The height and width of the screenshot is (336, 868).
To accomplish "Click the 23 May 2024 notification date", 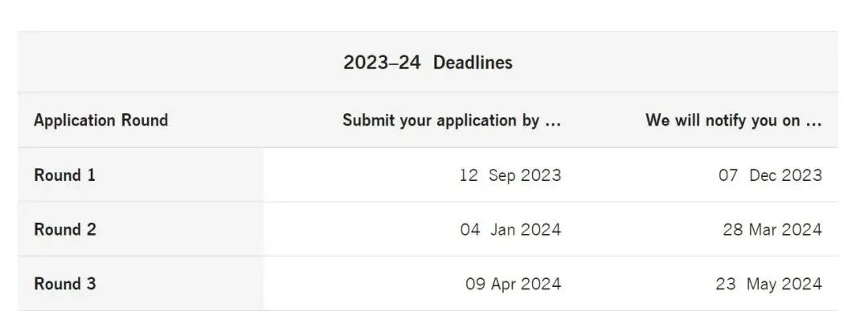I will (x=768, y=284).
